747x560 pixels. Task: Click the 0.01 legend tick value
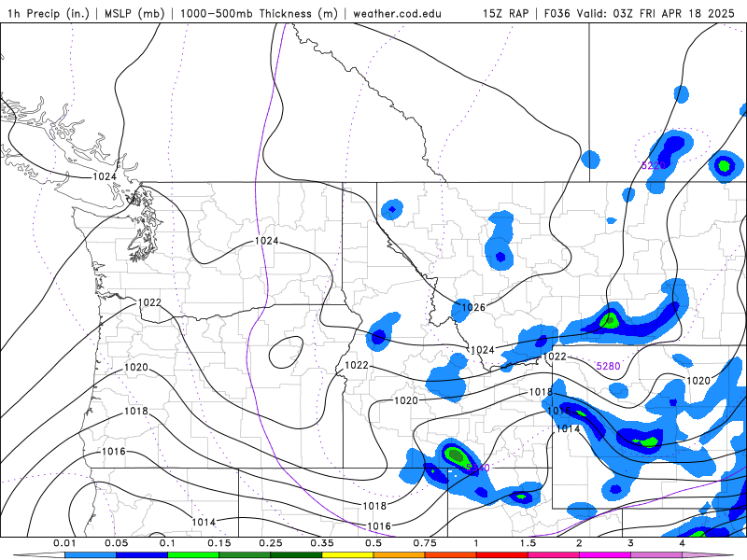64,543
